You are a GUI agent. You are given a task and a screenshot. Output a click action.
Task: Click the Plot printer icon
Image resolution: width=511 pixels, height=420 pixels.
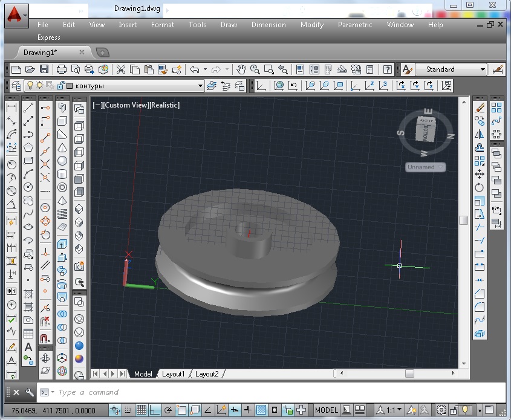tap(61, 69)
